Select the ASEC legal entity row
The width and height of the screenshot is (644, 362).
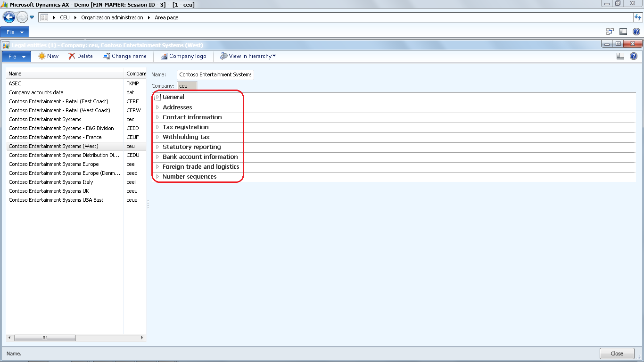pos(76,83)
